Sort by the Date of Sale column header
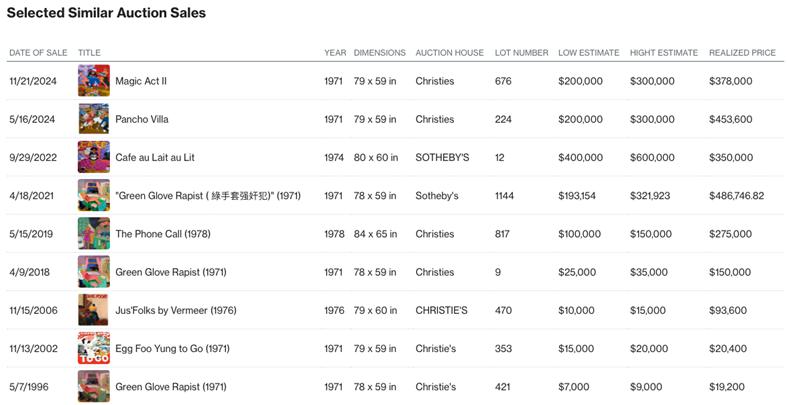The height and width of the screenshot is (405, 787). point(38,53)
